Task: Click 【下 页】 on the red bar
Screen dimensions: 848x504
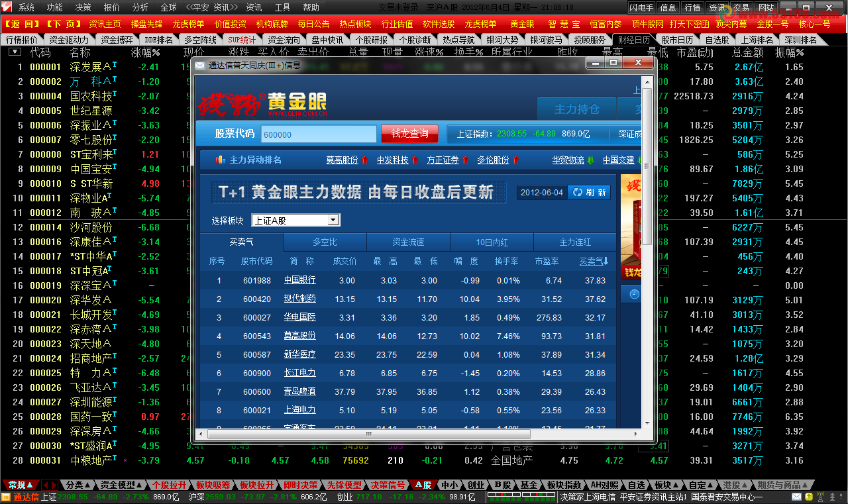Action: click(64, 24)
